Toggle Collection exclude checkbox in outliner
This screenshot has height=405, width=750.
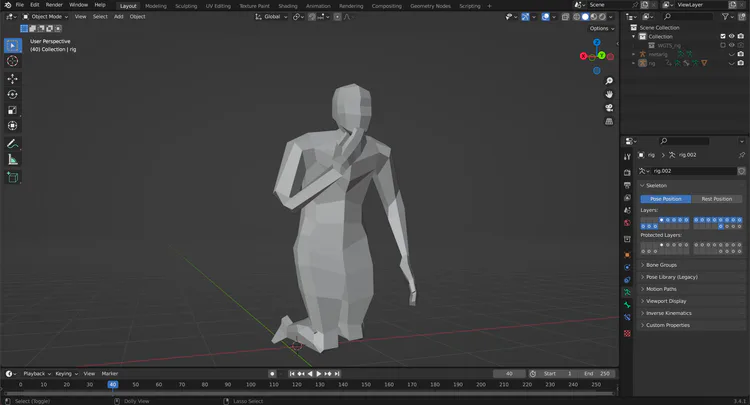point(723,36)
